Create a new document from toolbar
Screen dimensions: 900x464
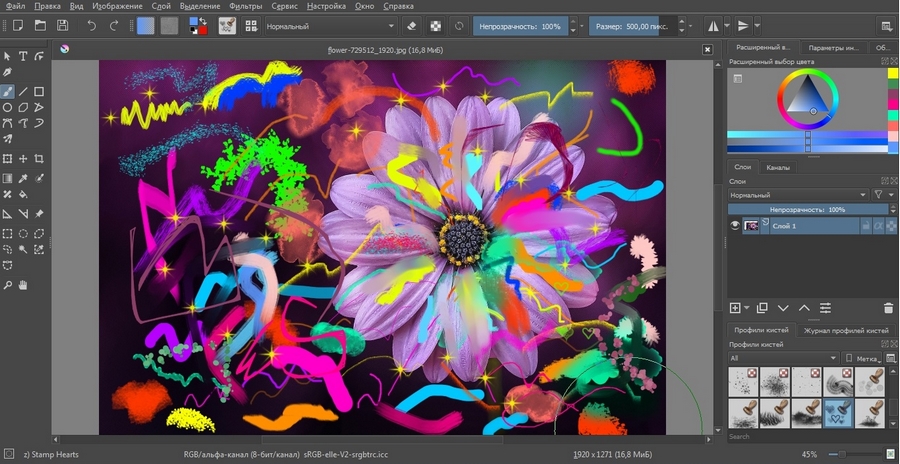18,25
